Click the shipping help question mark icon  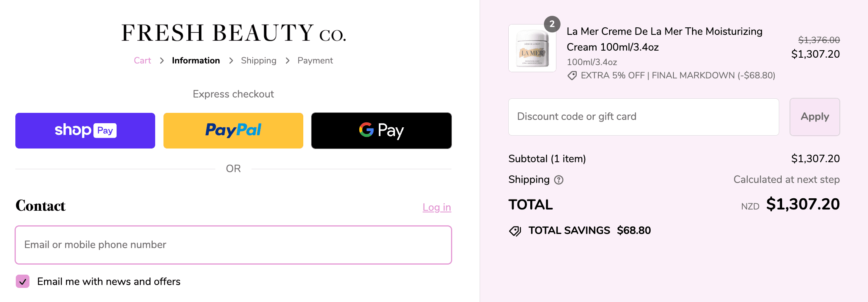pyautogui.click(x=559, y=180)
